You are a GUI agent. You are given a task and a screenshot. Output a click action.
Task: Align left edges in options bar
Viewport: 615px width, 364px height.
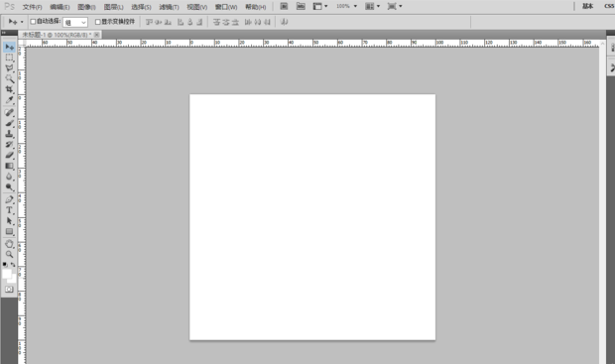click(x=181, y=22)
